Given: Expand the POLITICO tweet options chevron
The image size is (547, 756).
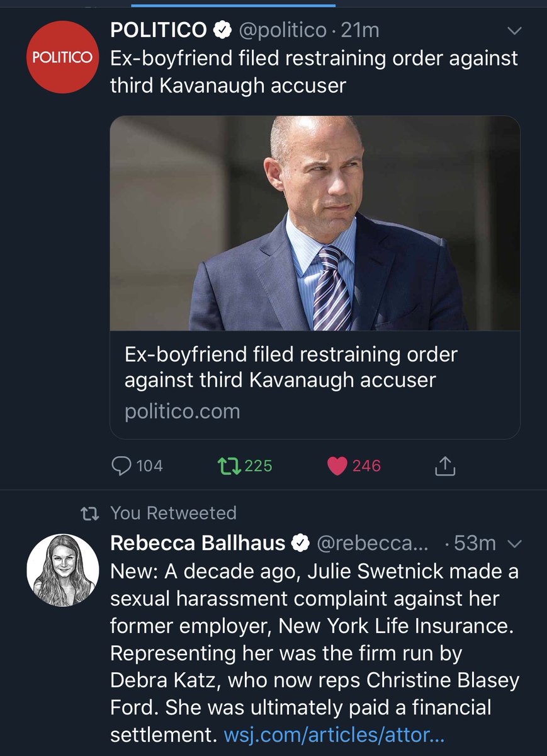Looking at the screenshot, I should tap(514, 31).
